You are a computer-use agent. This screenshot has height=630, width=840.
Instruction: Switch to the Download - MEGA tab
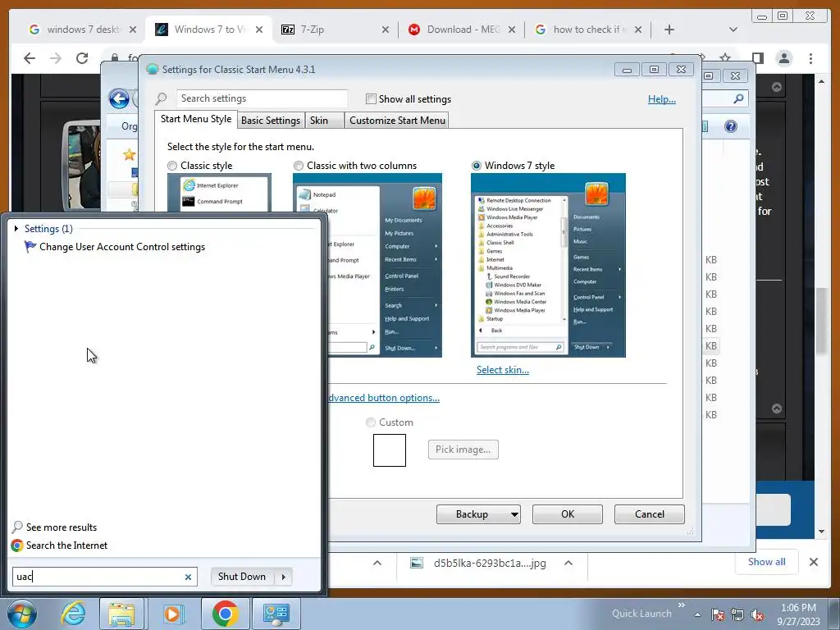[463, 30]
